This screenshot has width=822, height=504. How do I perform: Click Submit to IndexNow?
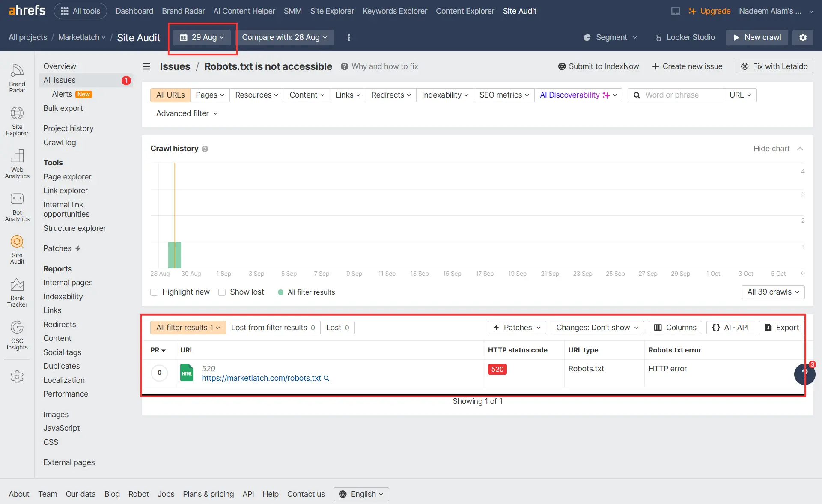598,66
